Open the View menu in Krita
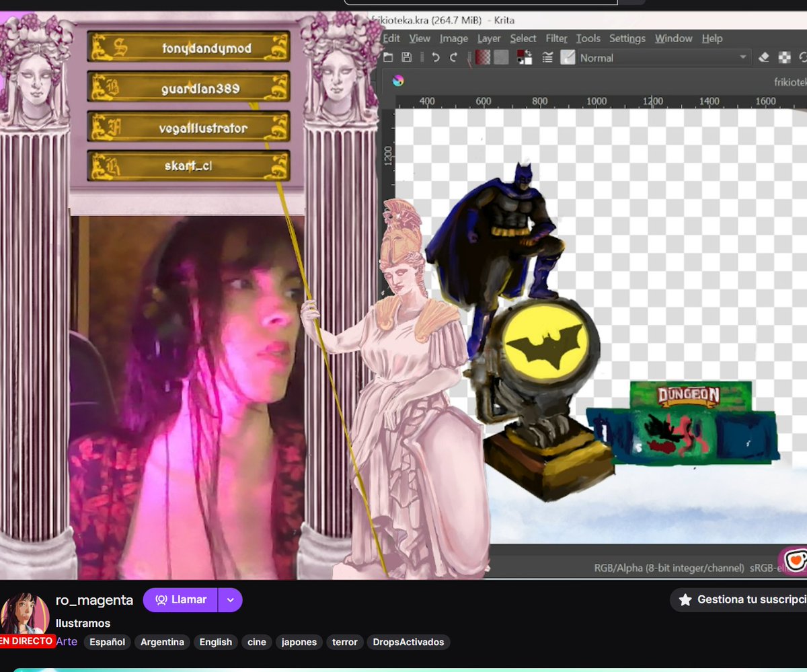This screenshot has height=672, width=807. (x=420, y=38)
